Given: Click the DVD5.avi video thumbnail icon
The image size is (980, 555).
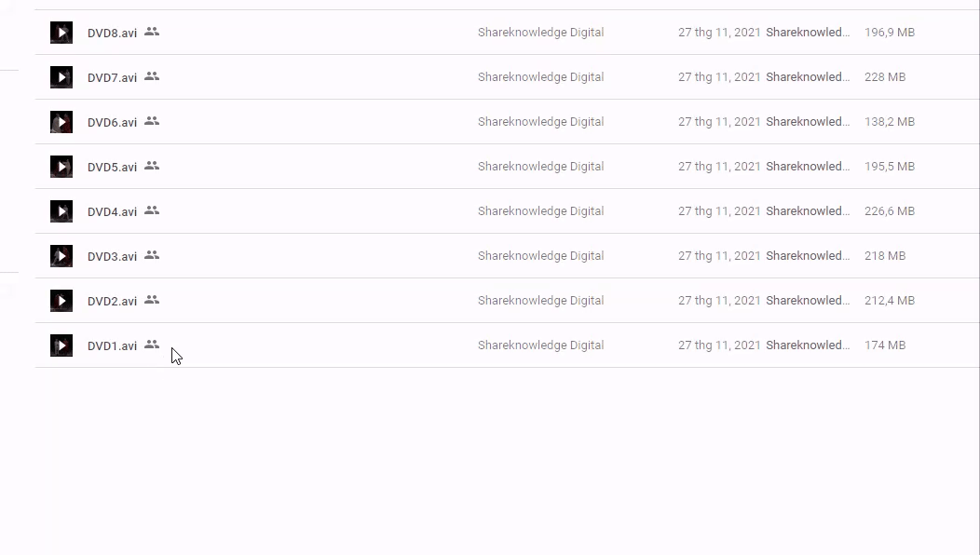Looking at the screenshot, I should pos(61,167).
